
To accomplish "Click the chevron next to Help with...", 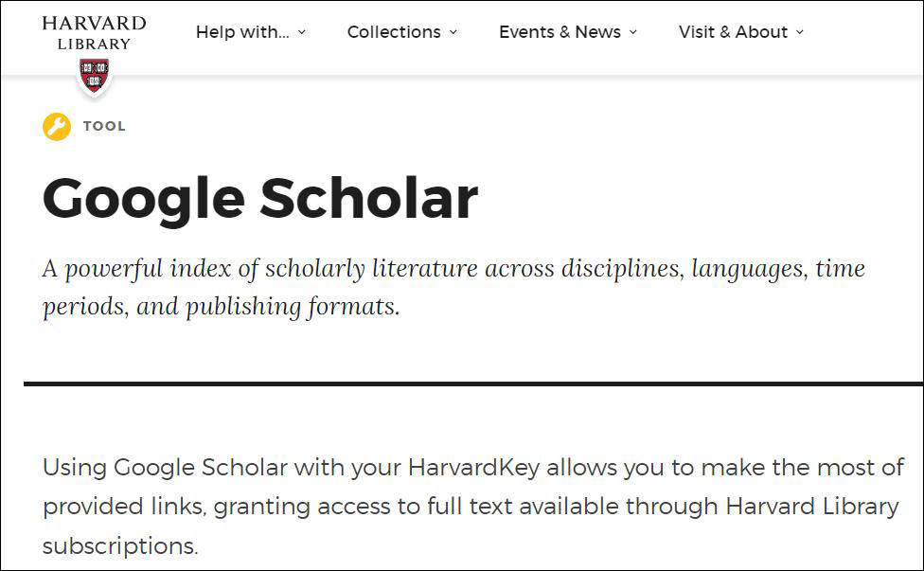I will pos(302,32).
